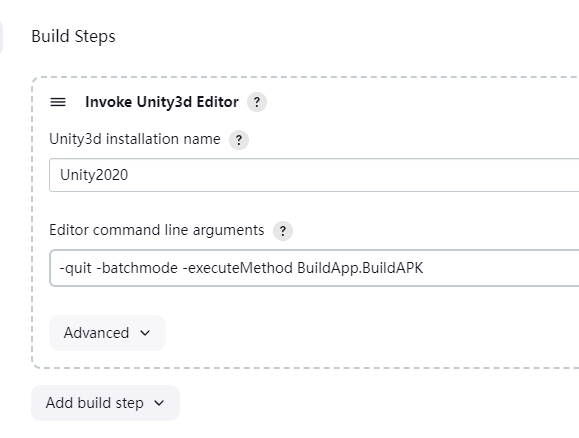
Task: Open help for Invoke Unity3d Editor
Action: (x=257, y=102)
